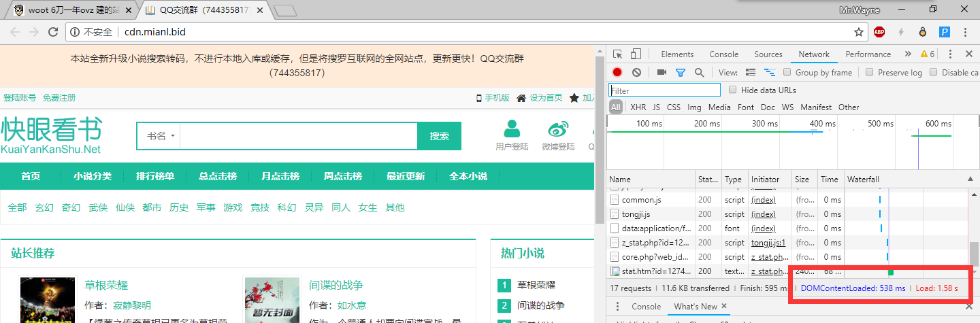The image size is (980, 323).
Task: Filter requests by CSS type
Action: 674,107
